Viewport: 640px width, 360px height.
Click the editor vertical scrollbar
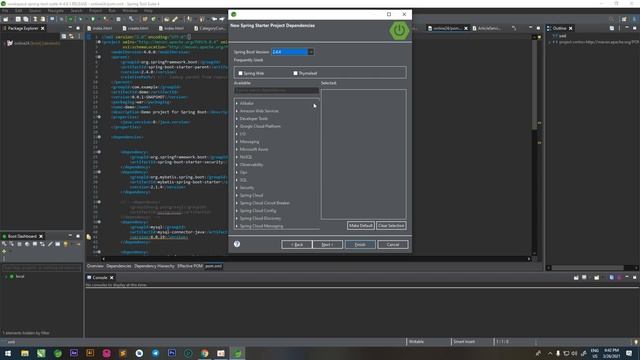click(x=534, y=145)
